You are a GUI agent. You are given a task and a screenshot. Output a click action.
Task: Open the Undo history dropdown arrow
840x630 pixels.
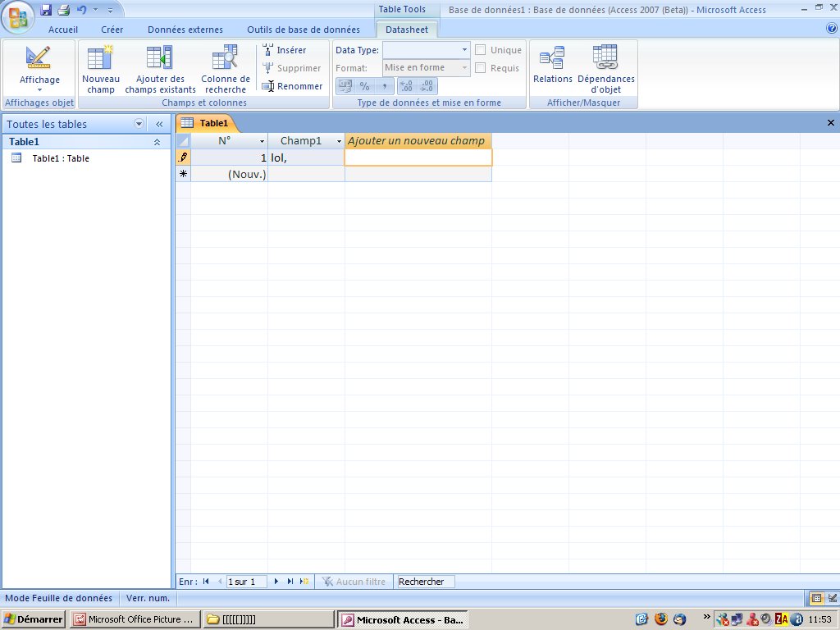[x=95, y=10]
